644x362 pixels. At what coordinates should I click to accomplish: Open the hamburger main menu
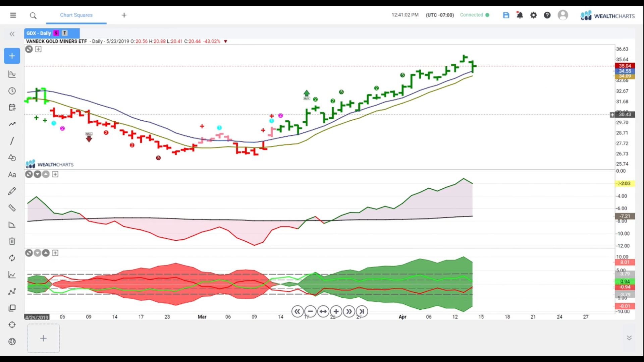(x=13, y=15)
